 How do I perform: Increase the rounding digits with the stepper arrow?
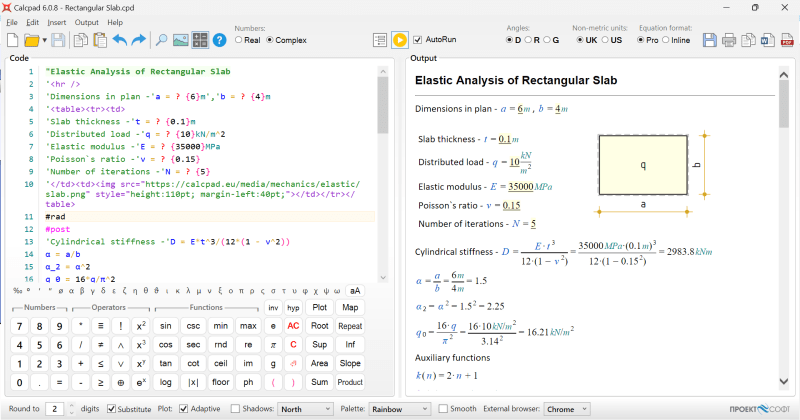(71, 406)
